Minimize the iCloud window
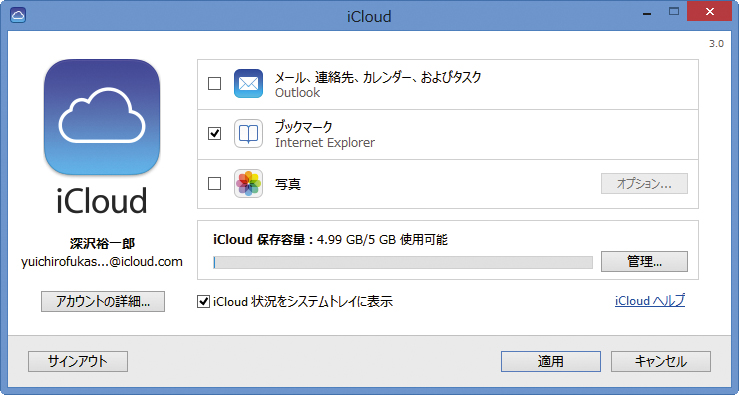The width and height of the screenshot is (739, 395). [647, 13]
